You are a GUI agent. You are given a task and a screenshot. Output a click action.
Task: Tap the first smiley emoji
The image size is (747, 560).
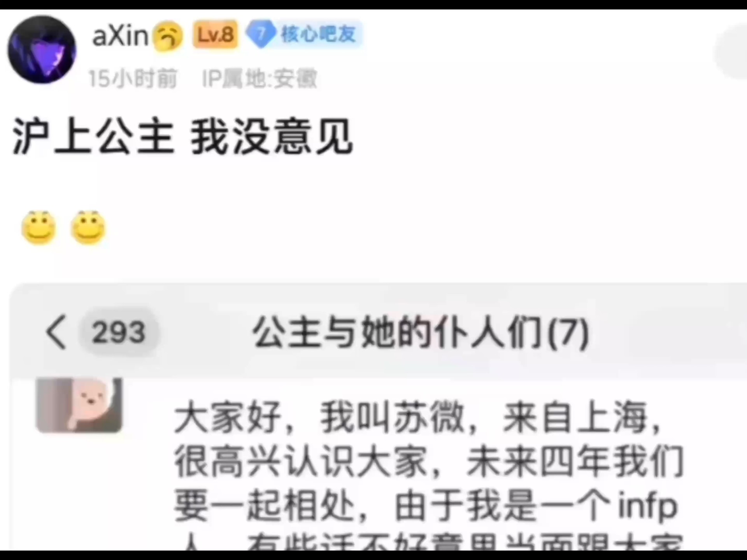pos(39,228)
